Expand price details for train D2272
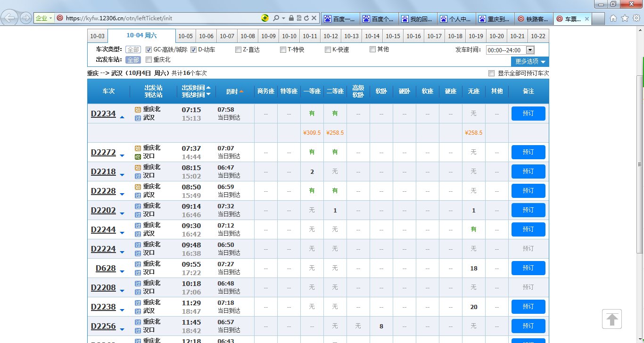 tap(122, 155)
